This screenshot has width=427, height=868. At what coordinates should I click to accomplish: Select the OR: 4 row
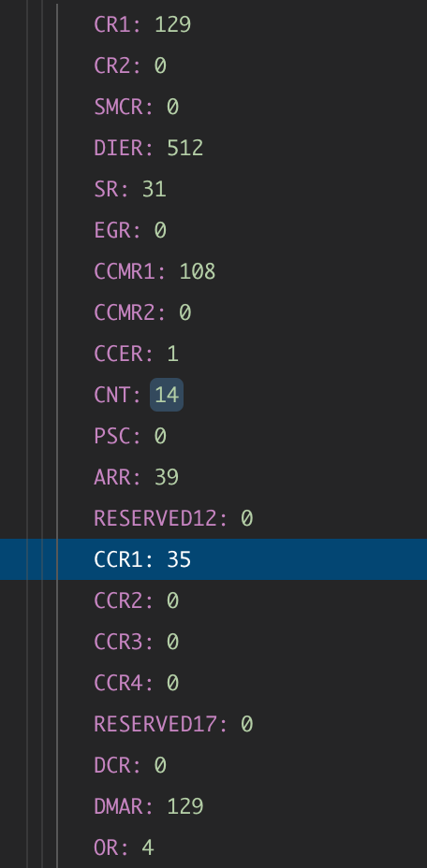tap(213, 847)
